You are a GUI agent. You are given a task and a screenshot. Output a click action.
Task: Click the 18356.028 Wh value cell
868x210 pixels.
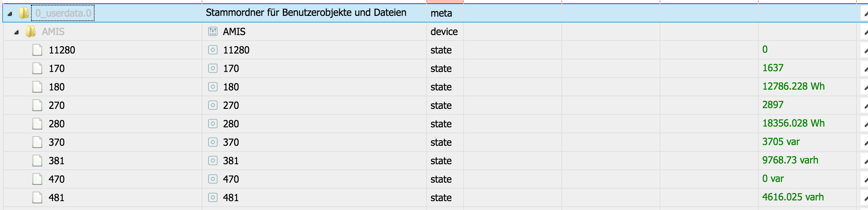(x=793, y=123)
